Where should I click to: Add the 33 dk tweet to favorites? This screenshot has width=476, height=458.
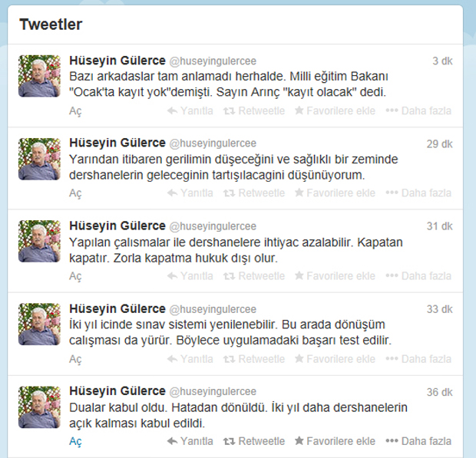[x=335, y=359]
